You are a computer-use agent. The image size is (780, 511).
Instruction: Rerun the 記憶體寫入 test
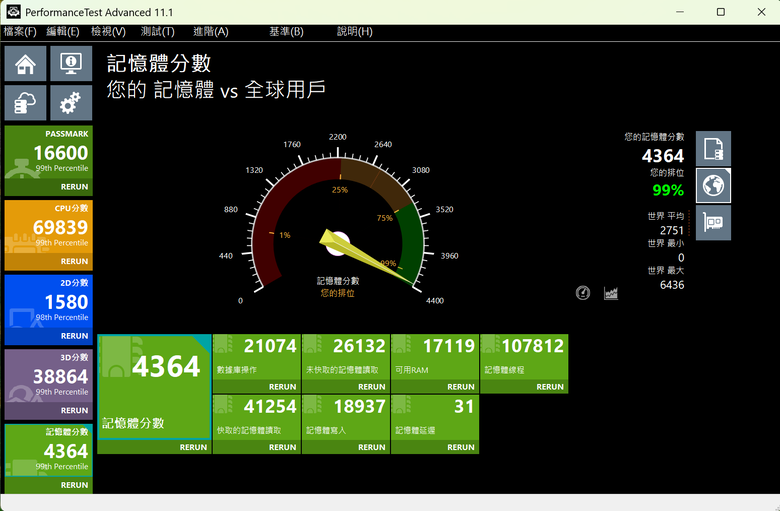pos(372,447)
